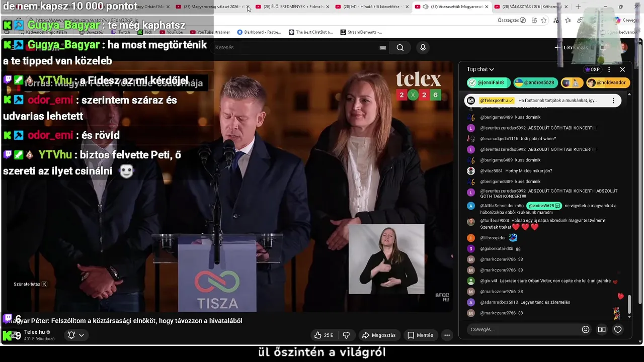The image size is (644, 362).
Task: Select the @holdvandor chat chip
Action: tap(608, 82)
